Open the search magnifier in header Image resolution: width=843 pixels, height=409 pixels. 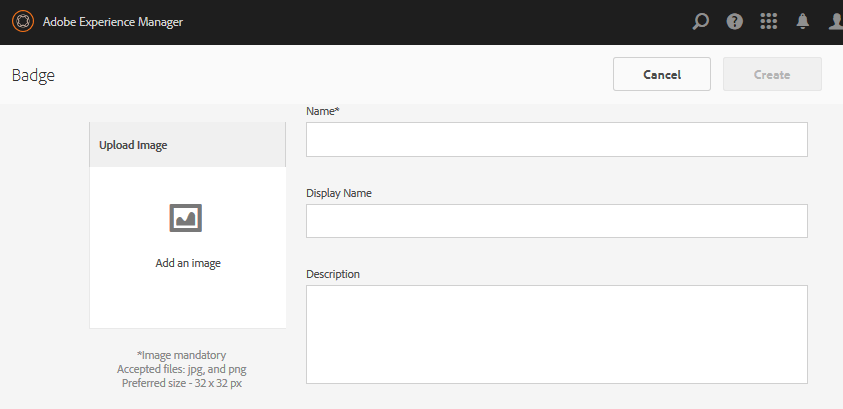coord(701,21)
